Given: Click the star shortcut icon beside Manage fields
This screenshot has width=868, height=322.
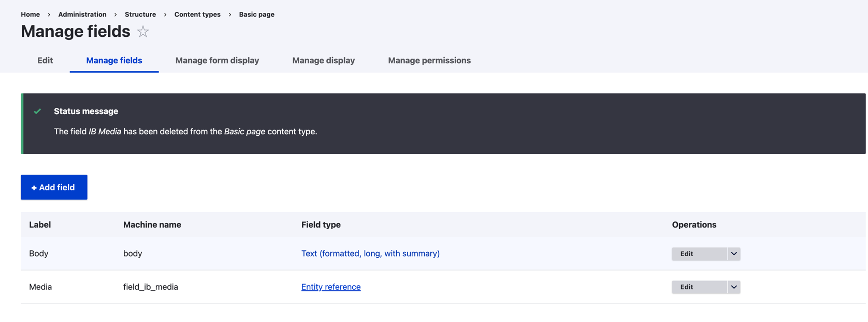Looking at the screenshot, I should tap(143, 32).
